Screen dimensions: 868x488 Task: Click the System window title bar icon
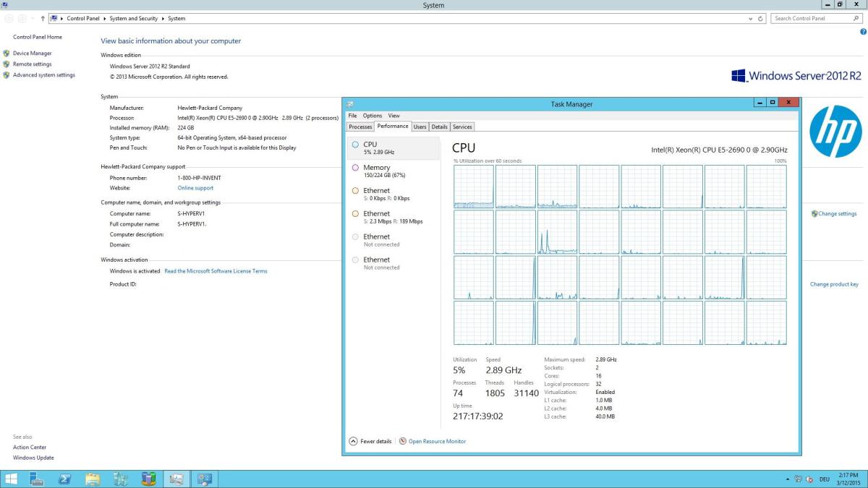click(x=5, y=5)
